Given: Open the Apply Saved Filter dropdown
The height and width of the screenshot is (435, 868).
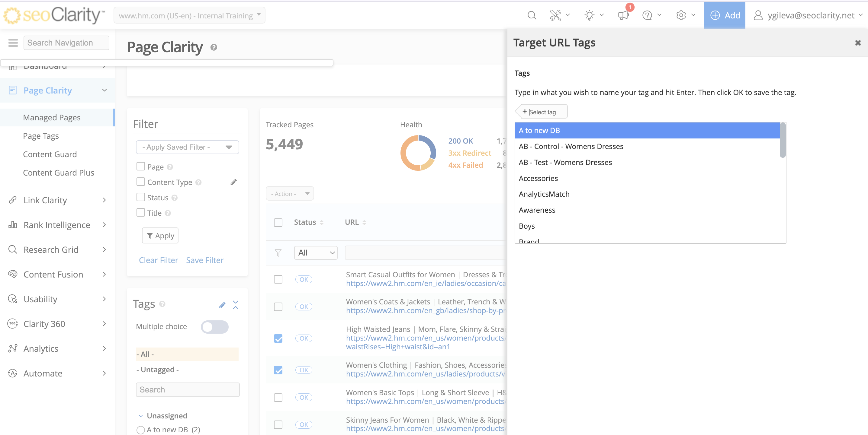Looking at the screenshot, I should 187,147.
